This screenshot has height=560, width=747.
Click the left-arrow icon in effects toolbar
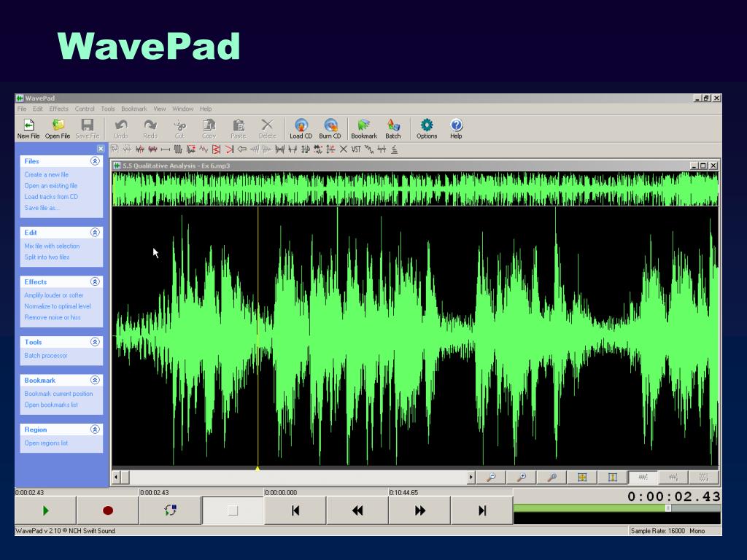point(242,149)
